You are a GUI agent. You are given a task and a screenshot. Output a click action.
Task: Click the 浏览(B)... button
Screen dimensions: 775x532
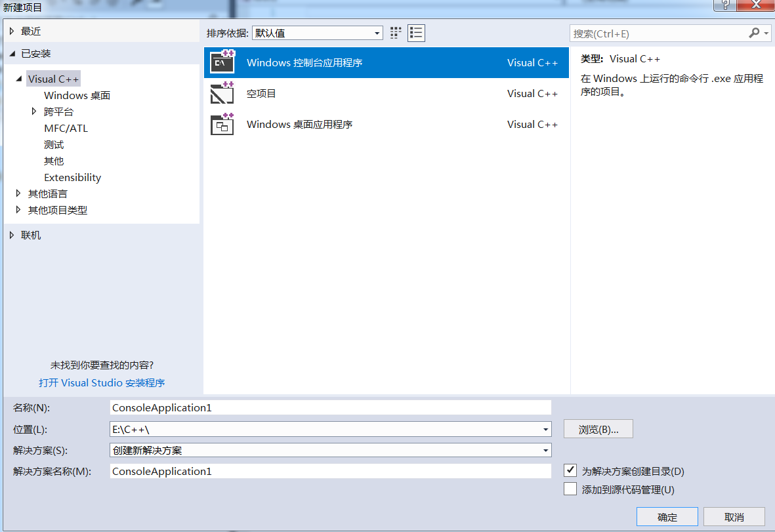click(598, 430)
